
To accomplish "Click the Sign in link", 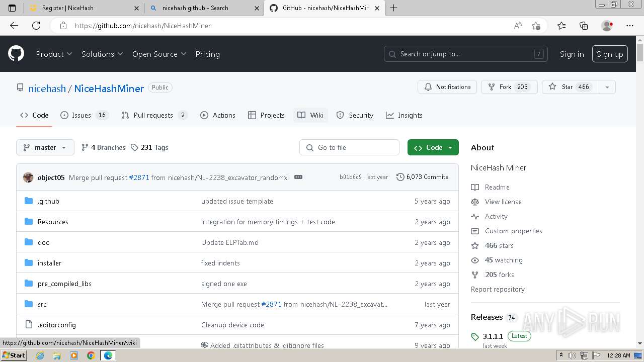I will [572, 54].
